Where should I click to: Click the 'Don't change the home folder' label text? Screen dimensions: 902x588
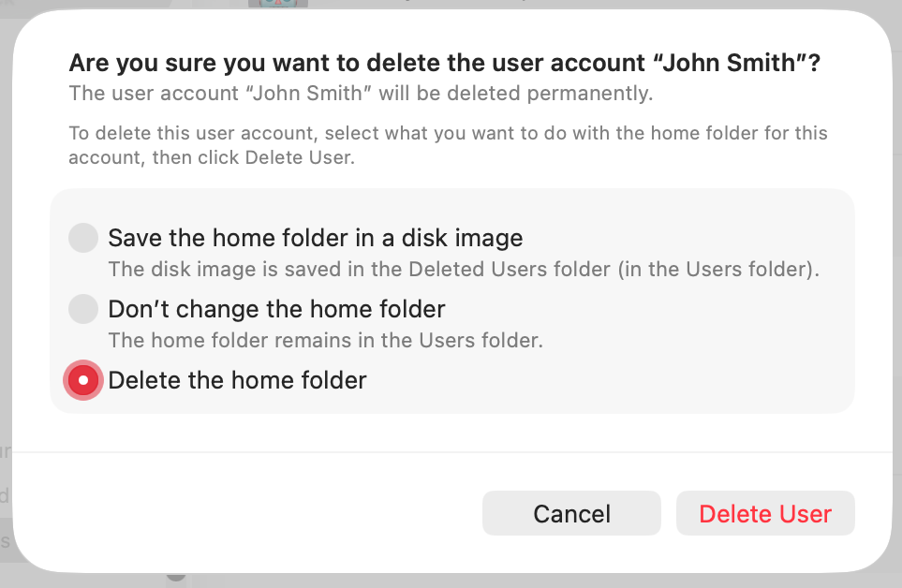(277, 309)
